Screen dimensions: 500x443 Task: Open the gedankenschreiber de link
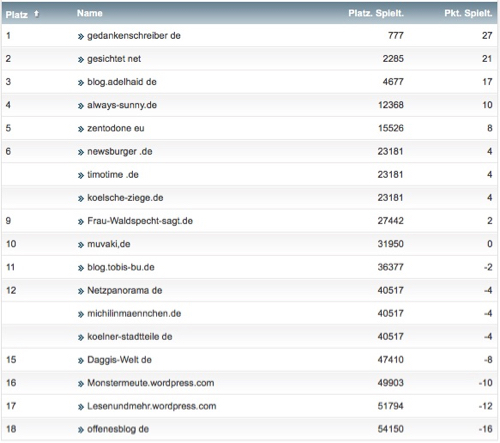coord(134,36)
